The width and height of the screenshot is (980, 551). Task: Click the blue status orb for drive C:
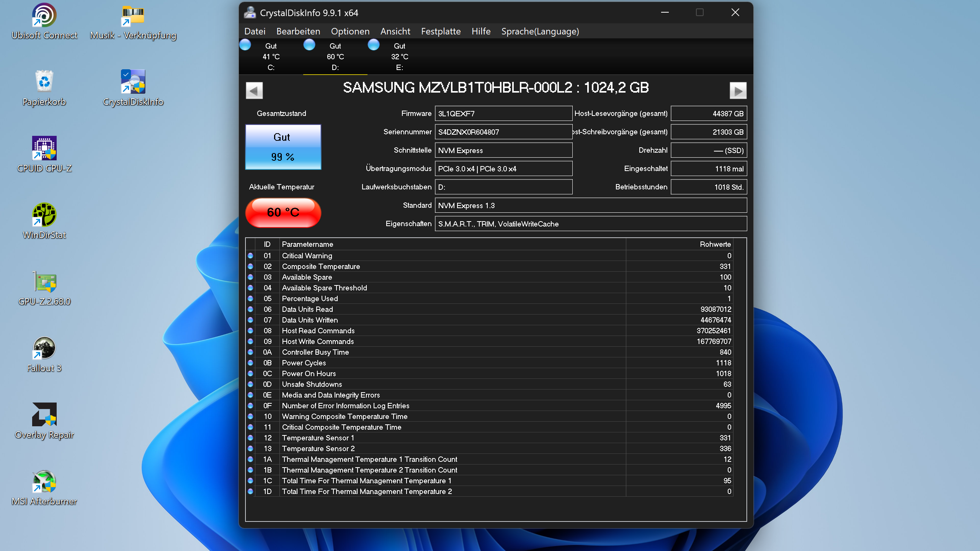(245, 45)
